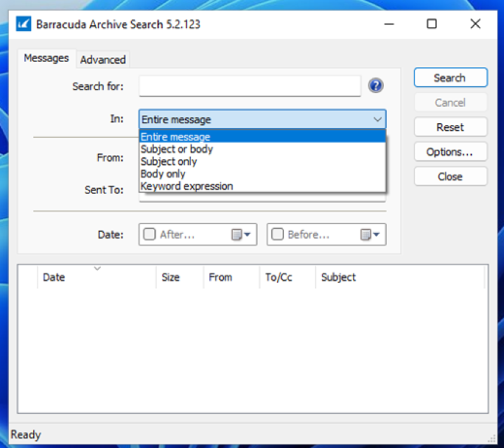Click the Close button in side panel
This screenshot has width=504, height=448.
(x=450, y=177)
